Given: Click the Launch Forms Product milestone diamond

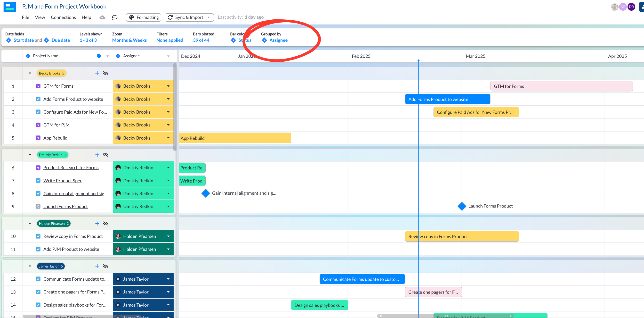Looking at the screenshot, I should [x=461, y=206].
